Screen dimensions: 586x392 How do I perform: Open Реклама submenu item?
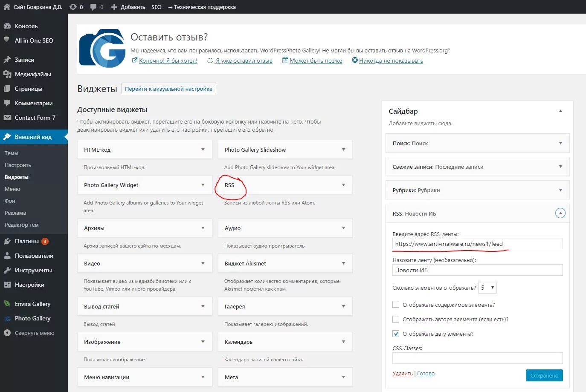pos(15,213)
